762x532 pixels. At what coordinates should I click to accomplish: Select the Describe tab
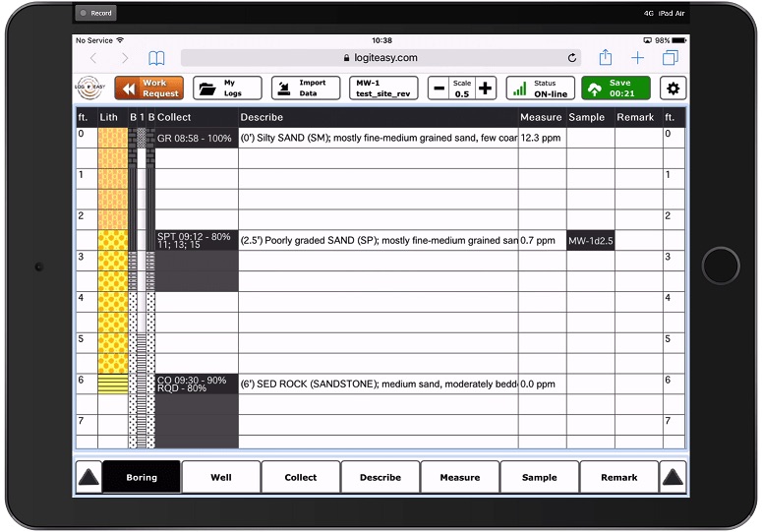point(381,477)
